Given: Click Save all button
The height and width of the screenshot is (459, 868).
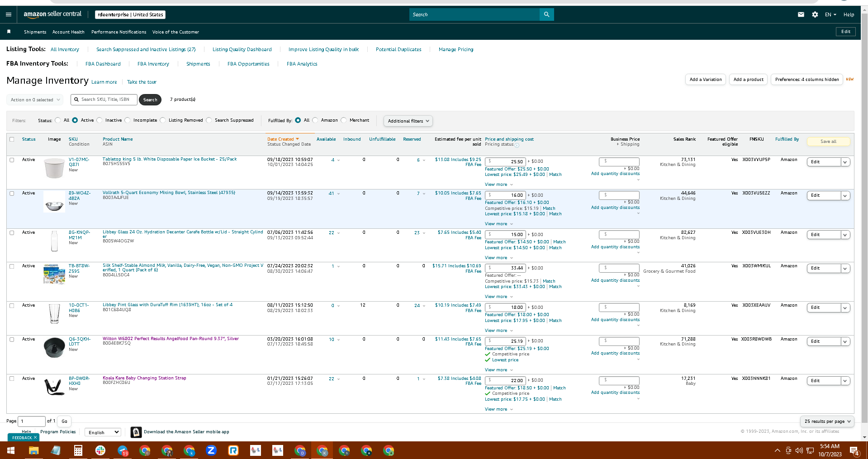Looking at the screenshot, I should pyautogui.click(x=828, y=142).
